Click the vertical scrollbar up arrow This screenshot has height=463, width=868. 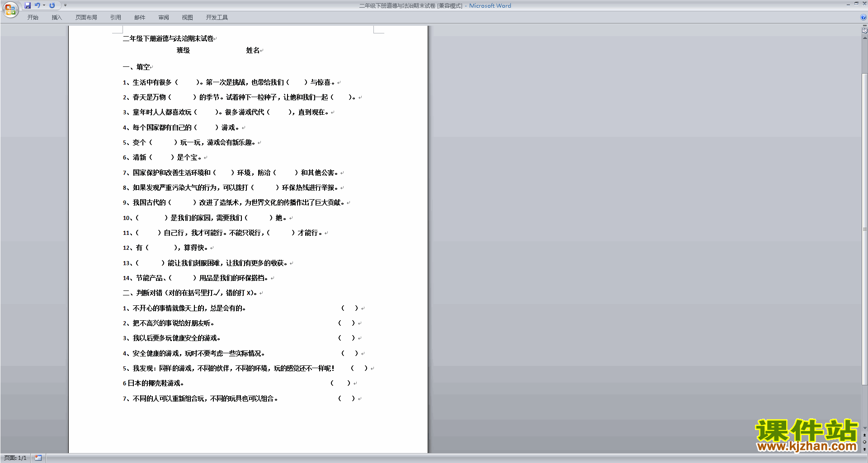(x=864, y=38)
